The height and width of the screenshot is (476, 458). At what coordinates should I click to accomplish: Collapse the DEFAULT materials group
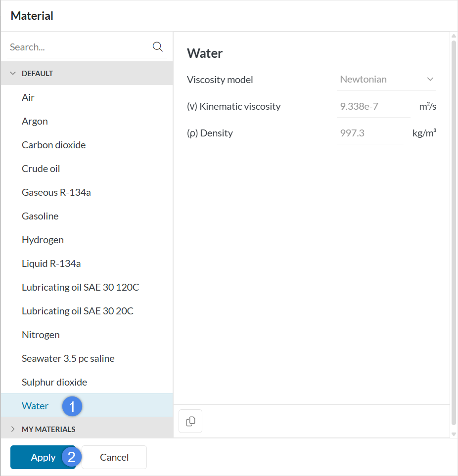click(x=13, y=73)
